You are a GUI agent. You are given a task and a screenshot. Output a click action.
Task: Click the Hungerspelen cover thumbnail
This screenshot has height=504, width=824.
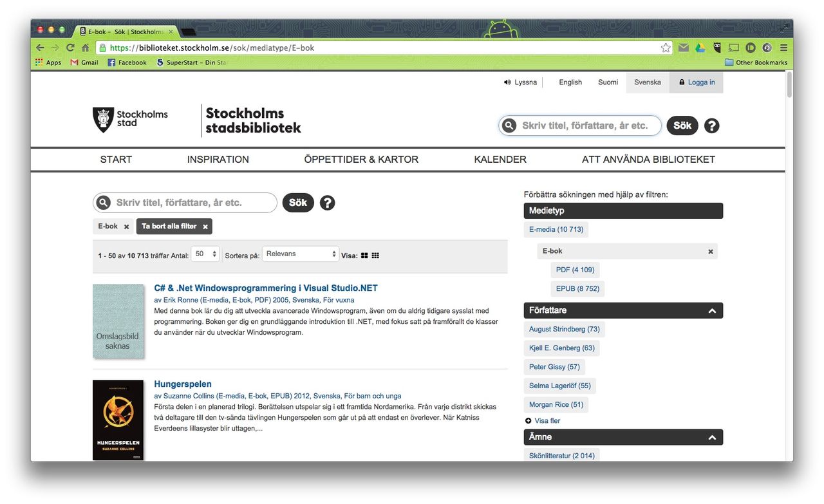point(118,420)
